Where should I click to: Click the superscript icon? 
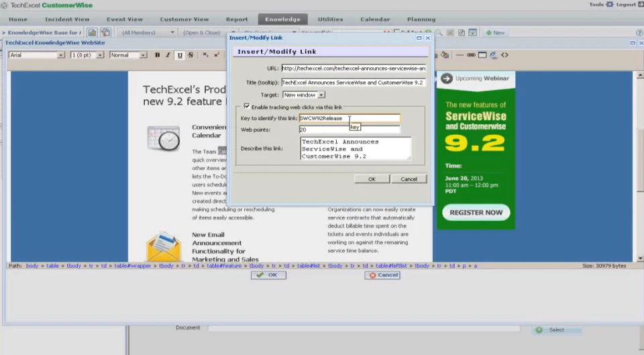tap(217, 55)
